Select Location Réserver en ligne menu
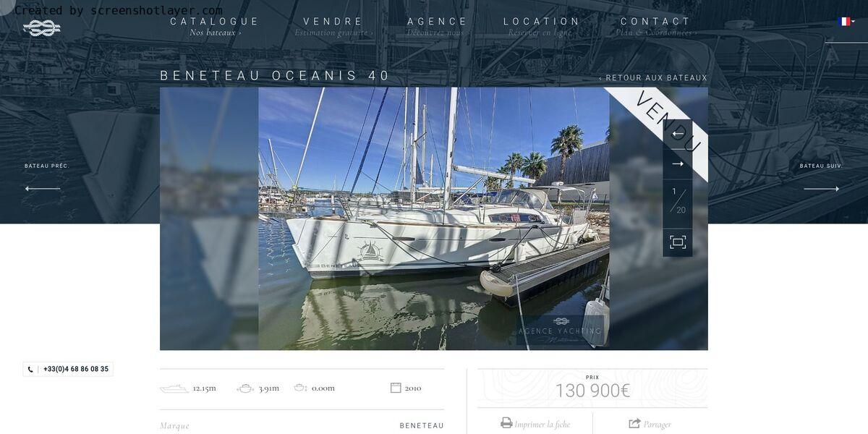868x434 pixels. tap(542, 26)
